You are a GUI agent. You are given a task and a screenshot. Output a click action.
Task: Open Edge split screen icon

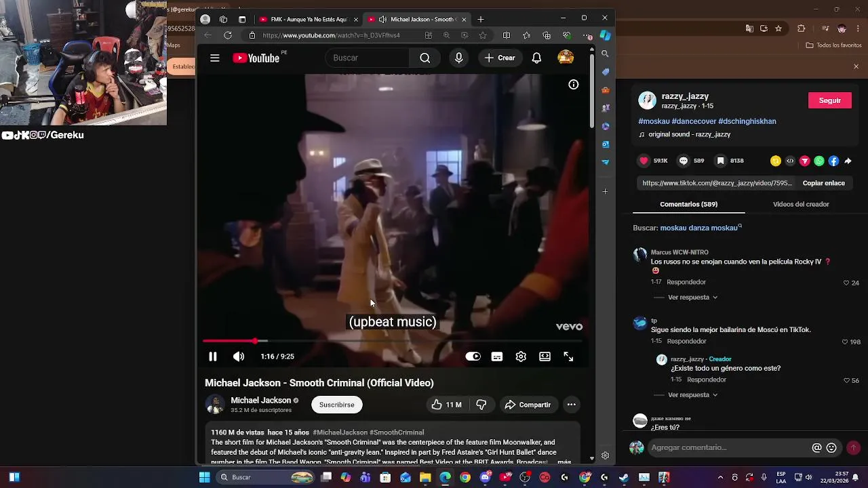coord(506,35)
